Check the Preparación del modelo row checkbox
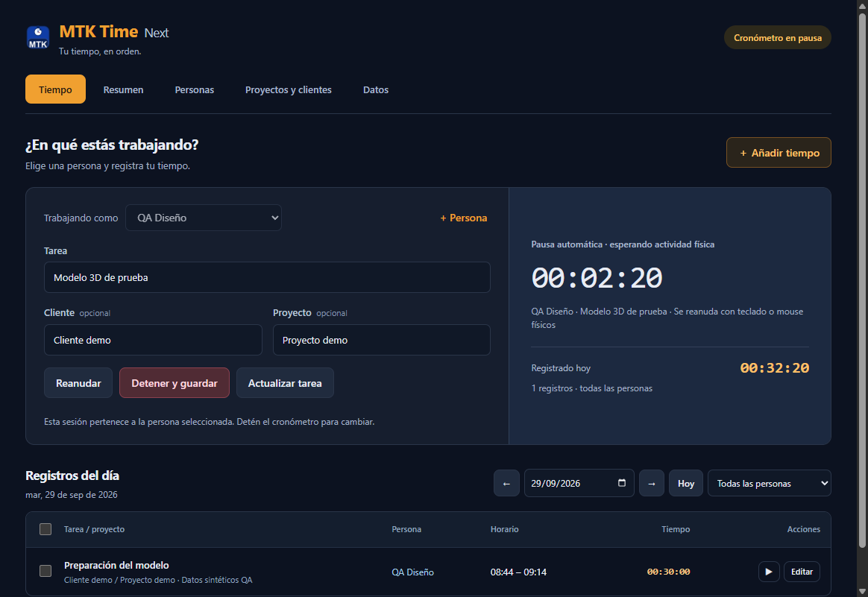This screenshot has width=868, height=597. tap(45, 570)
